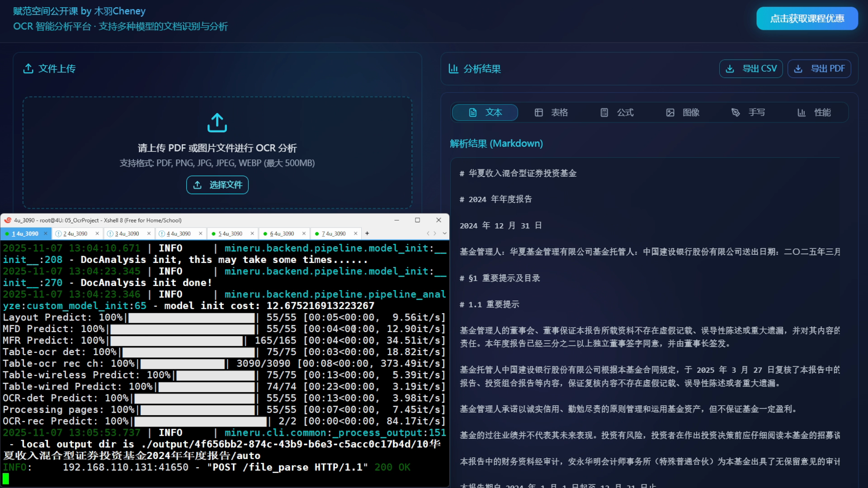
Task: Close the 6 4u_3090 Xshell tab
Action: [x=304, y=234]
